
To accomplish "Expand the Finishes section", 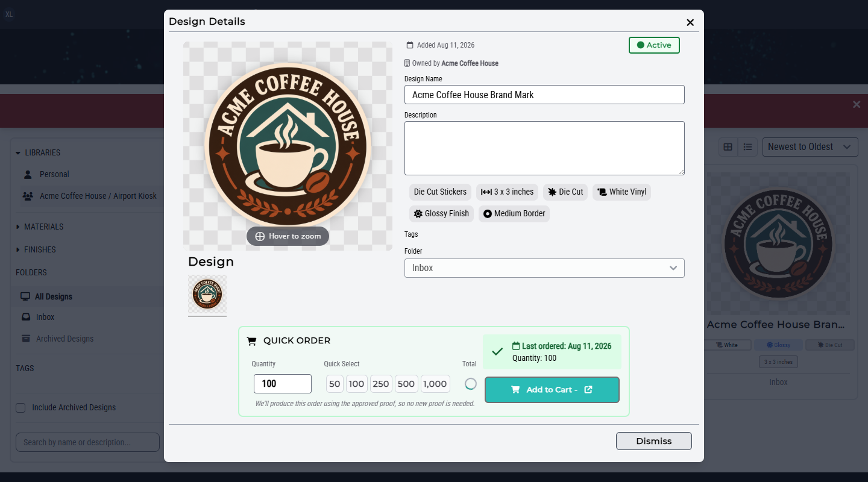I will point(36,249).
